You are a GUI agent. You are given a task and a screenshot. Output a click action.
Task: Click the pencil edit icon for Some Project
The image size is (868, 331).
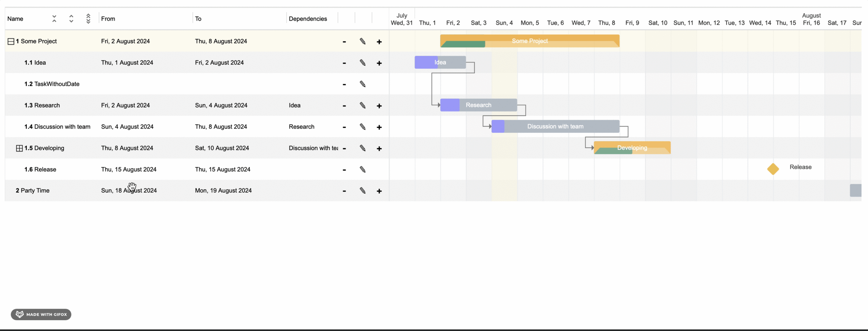click(362, 41)
